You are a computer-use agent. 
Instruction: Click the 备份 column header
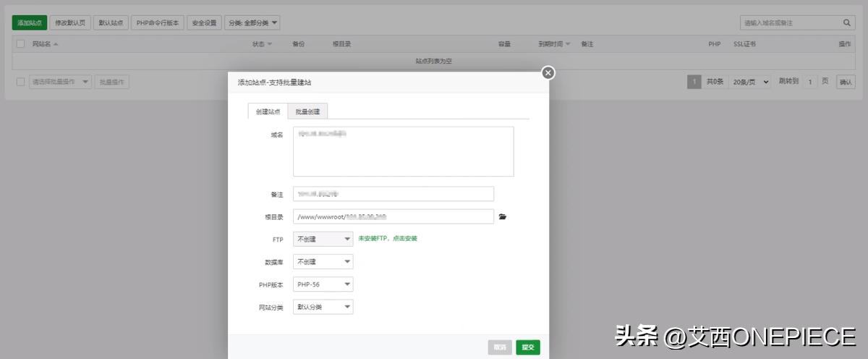tap(299, 44)
